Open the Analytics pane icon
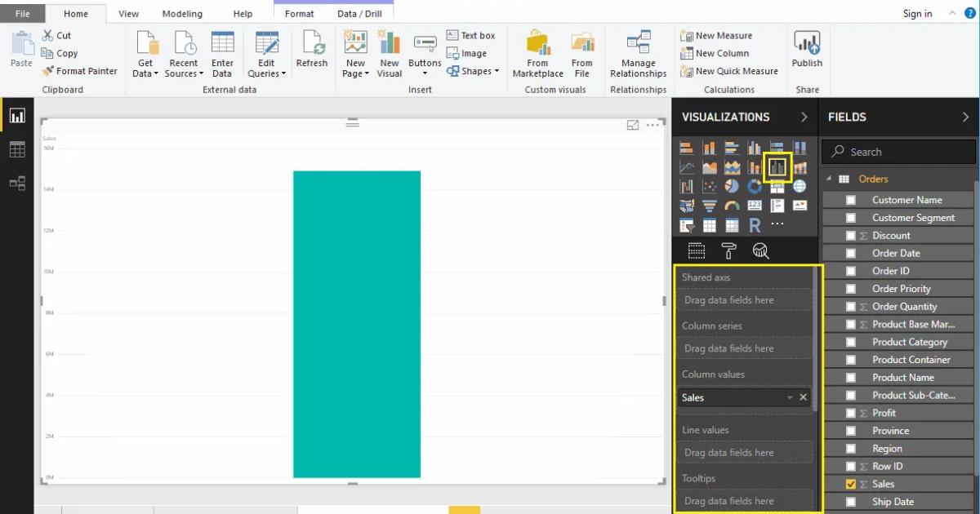The image size is (980, 514). (x=759, y=251)
